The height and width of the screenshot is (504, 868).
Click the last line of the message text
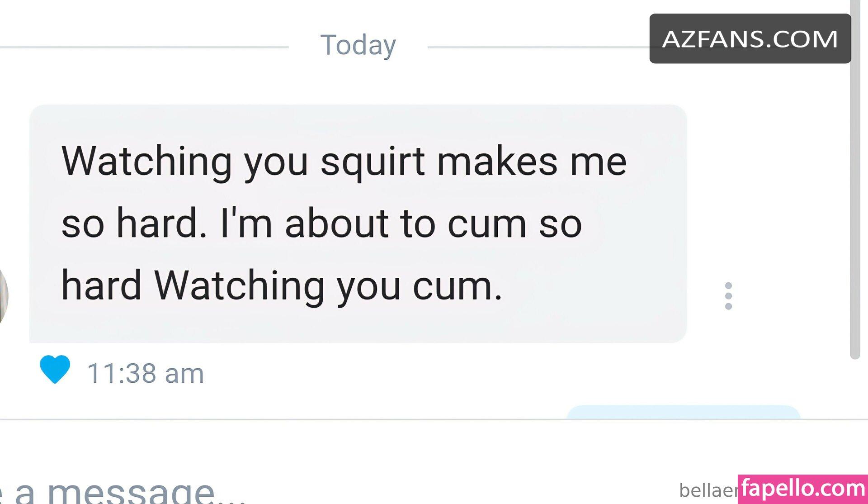[x=282, y=286]
